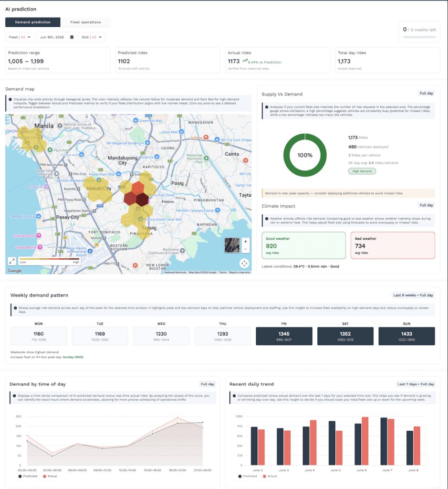Toggle Actual series in Recent daily trend
Screen dimensions: 448x489
pos(270,476)
